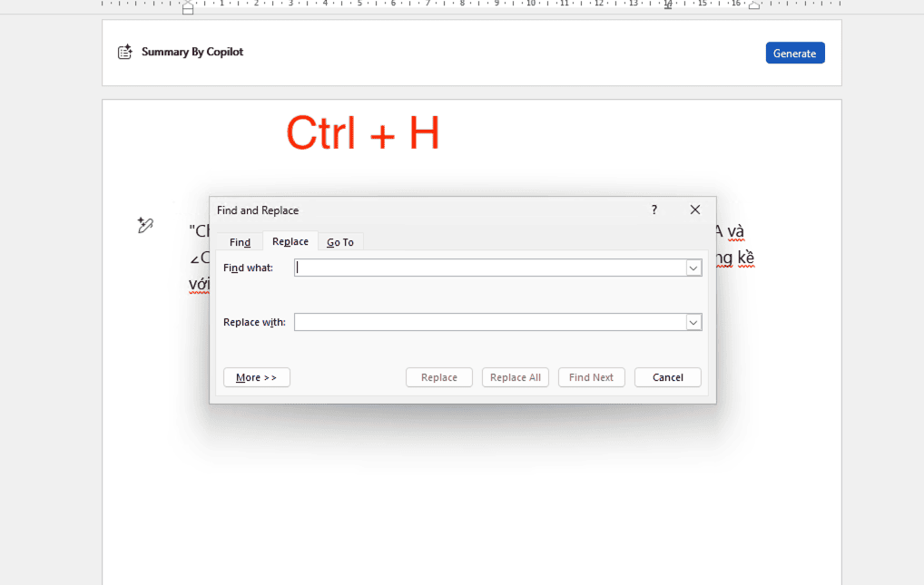Focus the Replace with text field
Screen dimensions: 924x585
click(490, 322)
